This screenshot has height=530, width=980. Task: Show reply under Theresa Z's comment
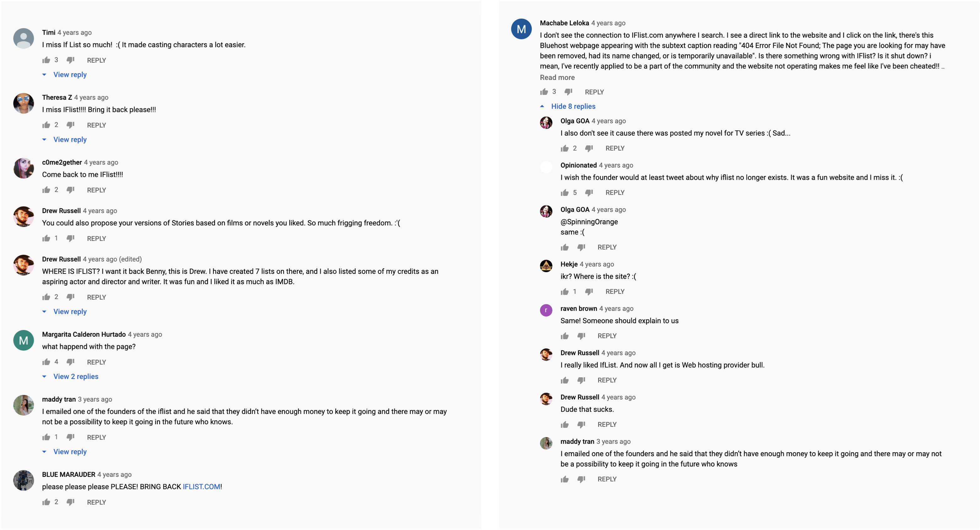pos(70,140)
